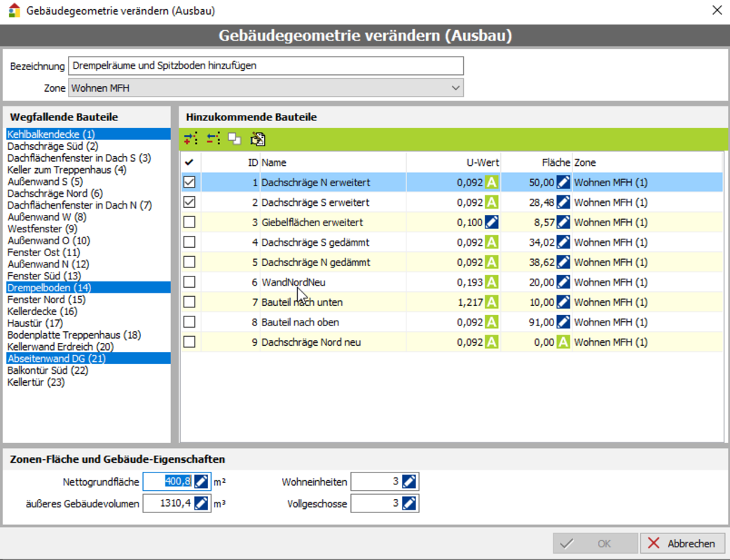This screenshot has height=560, width=730.
Task: Click the Nettogrundfläche edit pencil icon
Action: 202,482
